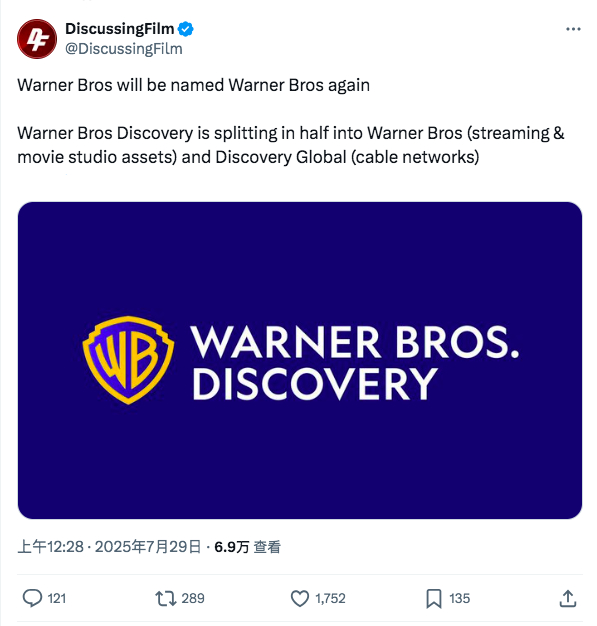The width and height of the screenshot is (597, 626).
Task: Repost using the retweet arrows icon
Action: click(166, 598)
